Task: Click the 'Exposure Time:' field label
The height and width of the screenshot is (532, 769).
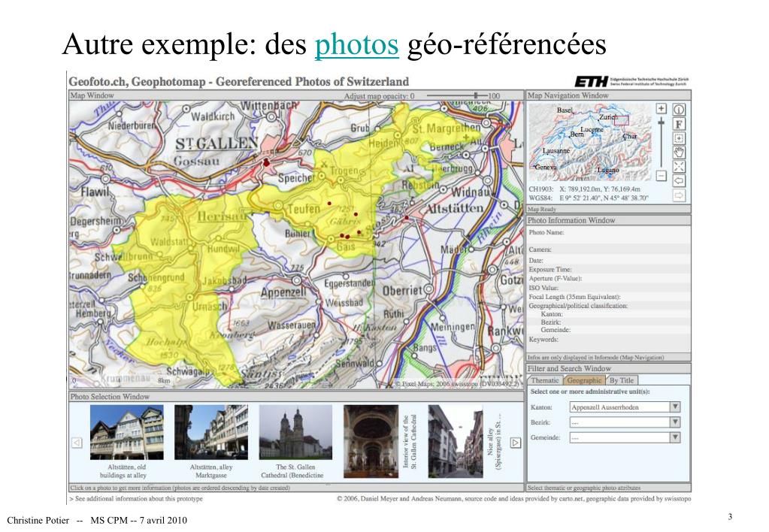Action: 550,270
